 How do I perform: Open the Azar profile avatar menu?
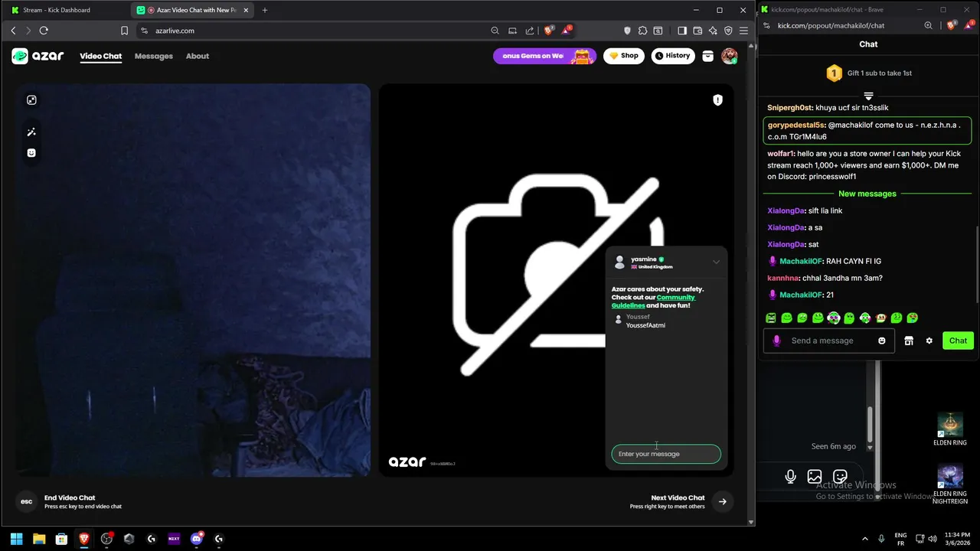point(730,56)
